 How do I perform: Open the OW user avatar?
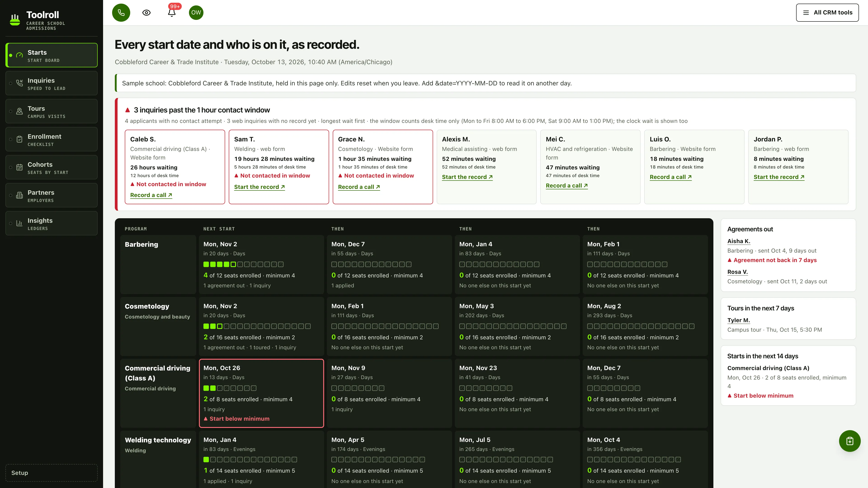(x=196, y=12)
